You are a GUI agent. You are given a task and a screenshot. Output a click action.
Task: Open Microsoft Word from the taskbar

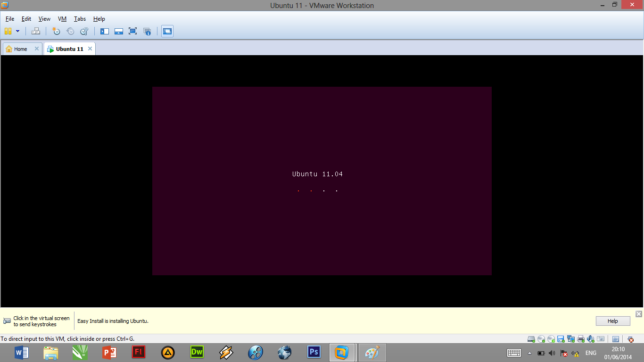[22, 353]
